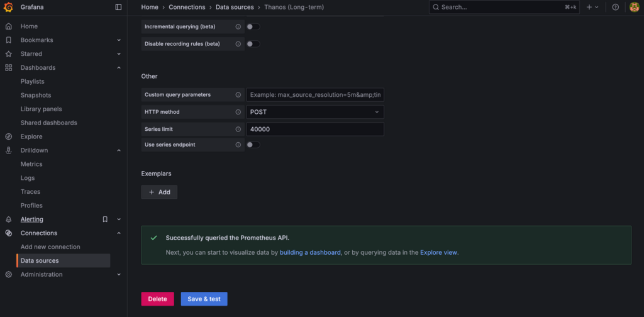This screenshot has height=317, width=644.
Task: Click the top Search input box
Action: pyautogui.click(x=504, y=7)
